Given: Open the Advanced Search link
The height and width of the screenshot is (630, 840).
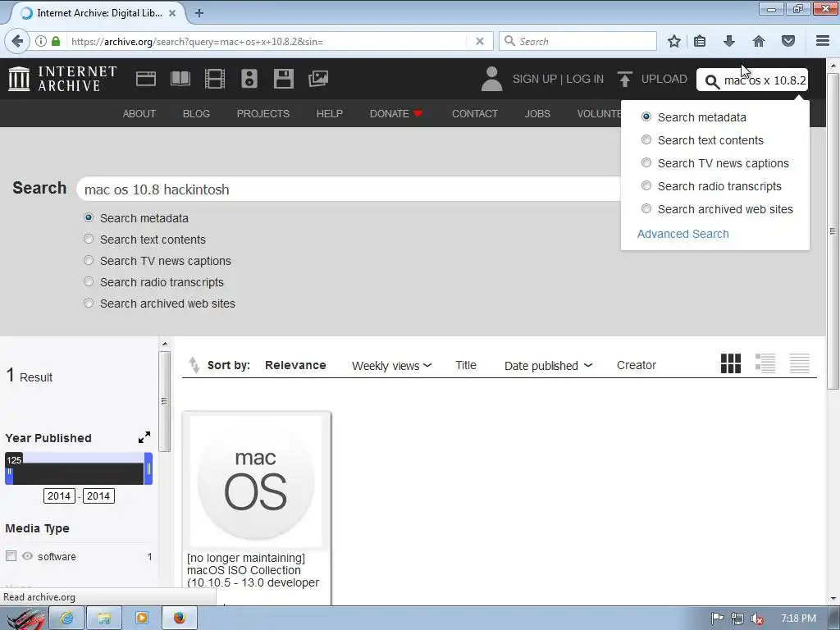Looking at the screenshot, I should coord(683,234).
